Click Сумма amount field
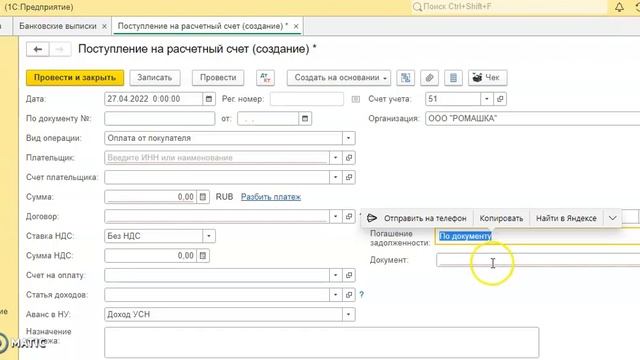Image resolution: width=640 pixels, height=360 pixels. point(151,197)
